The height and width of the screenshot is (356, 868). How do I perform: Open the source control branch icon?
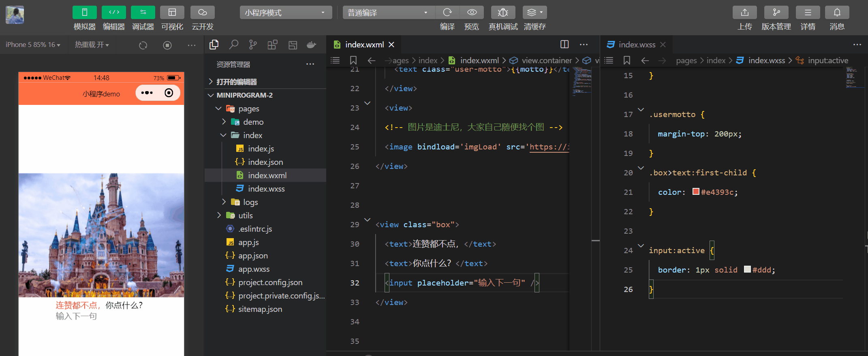(253, 45)
